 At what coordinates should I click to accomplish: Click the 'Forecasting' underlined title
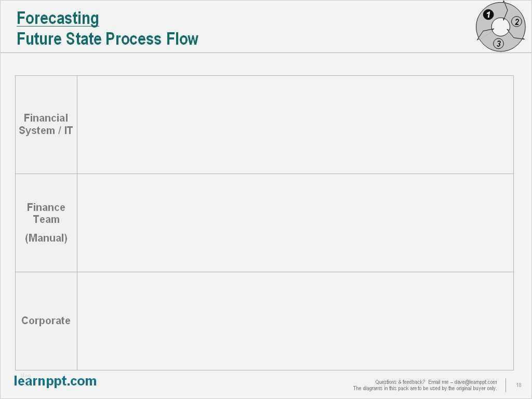[x=58, y=18]
